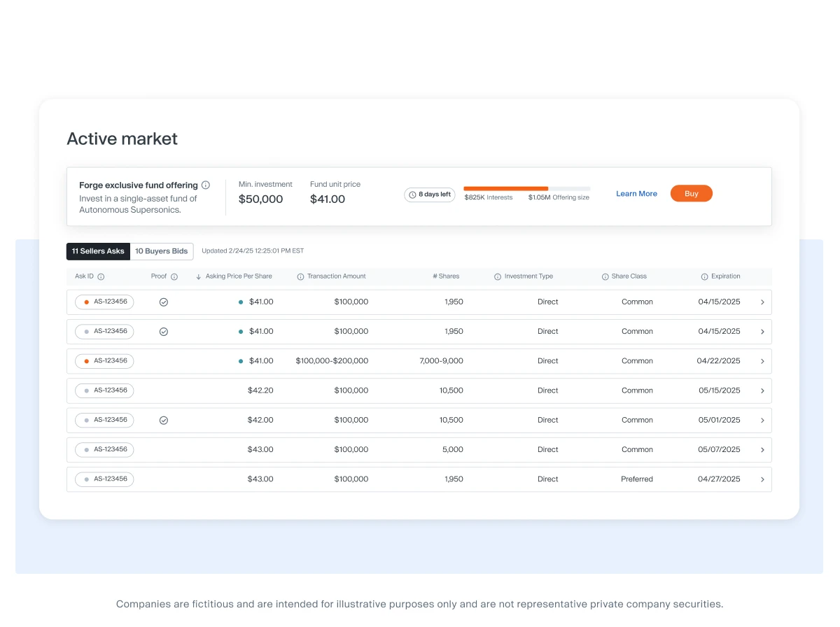The height and width of the screenshot is (627, 840).
Task: Click the Share Class info icon
Action: 605,276
